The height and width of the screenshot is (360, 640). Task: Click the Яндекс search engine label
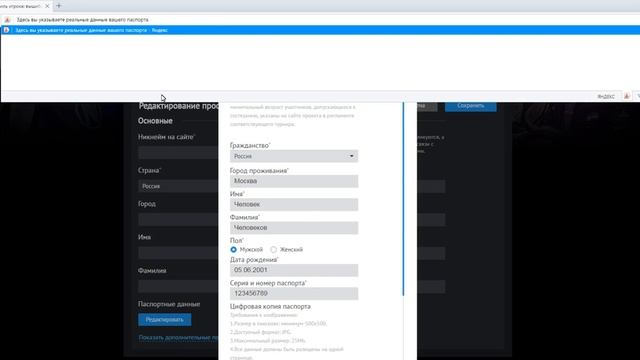tap(606, 97)
